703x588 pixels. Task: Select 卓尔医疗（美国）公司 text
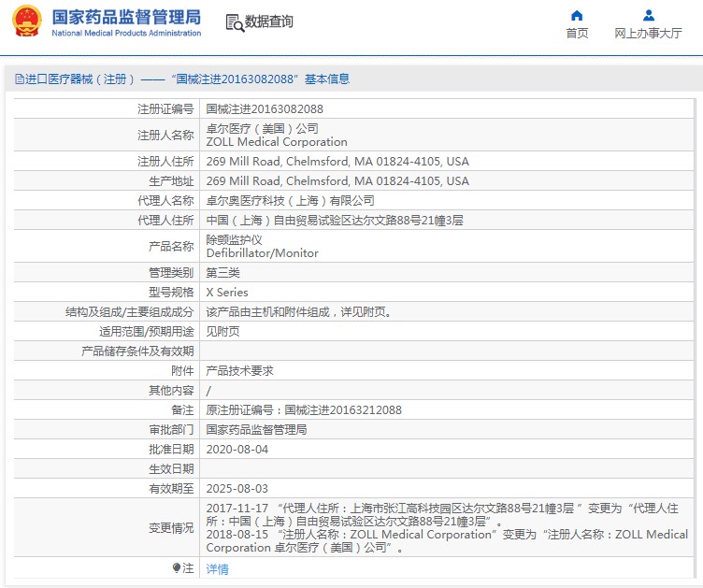(263, 129)
